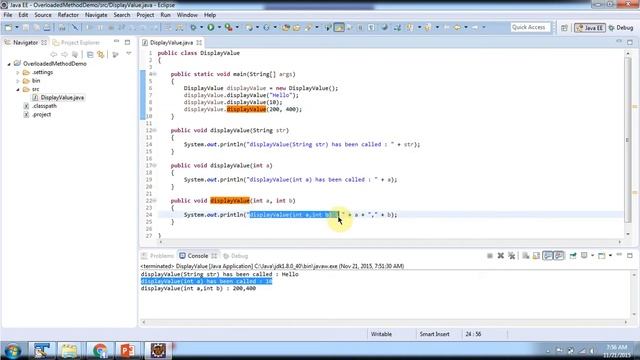Viewport: 640px width, 360px height.
Task: Close the DisplayValue.java editor tab
Action: 199,42
